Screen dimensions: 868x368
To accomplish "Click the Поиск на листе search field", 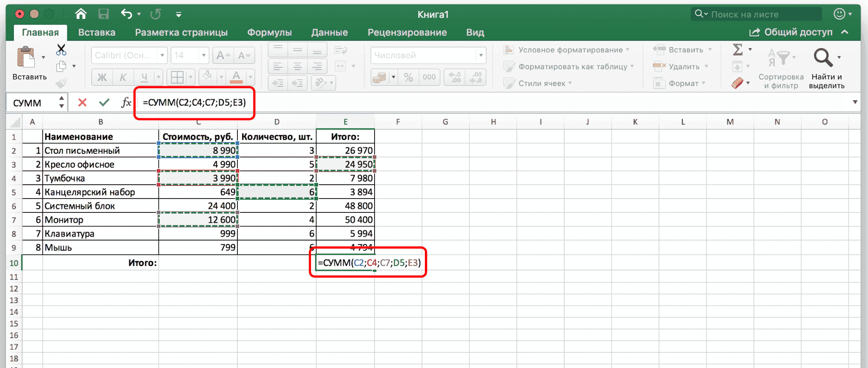I will 756,14.
